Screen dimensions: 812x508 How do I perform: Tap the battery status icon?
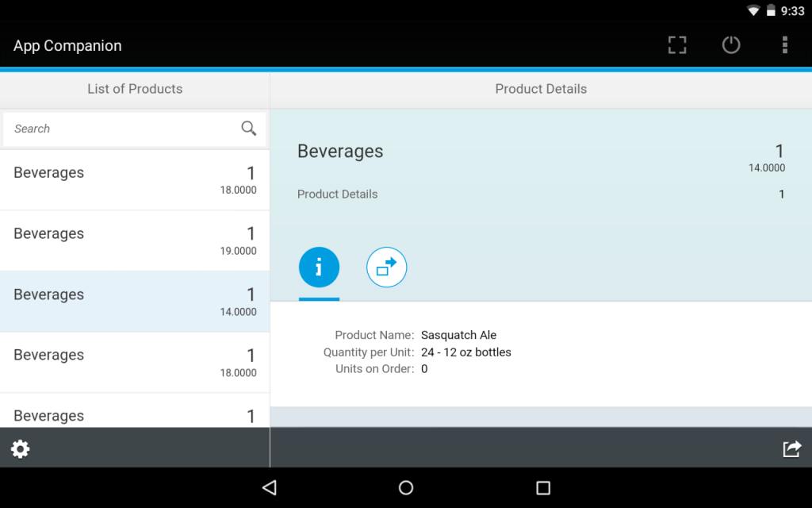point(771,10)
